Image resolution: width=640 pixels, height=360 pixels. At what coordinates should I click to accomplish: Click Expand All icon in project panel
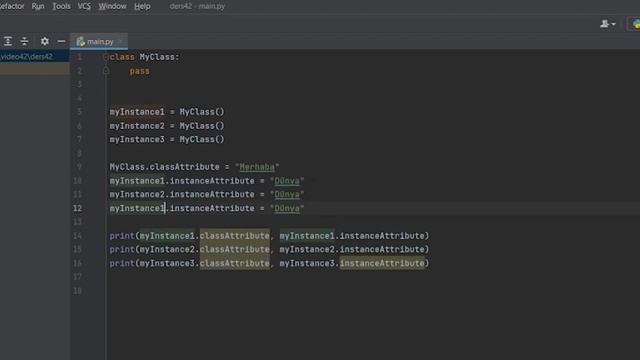tap(8, 41)
